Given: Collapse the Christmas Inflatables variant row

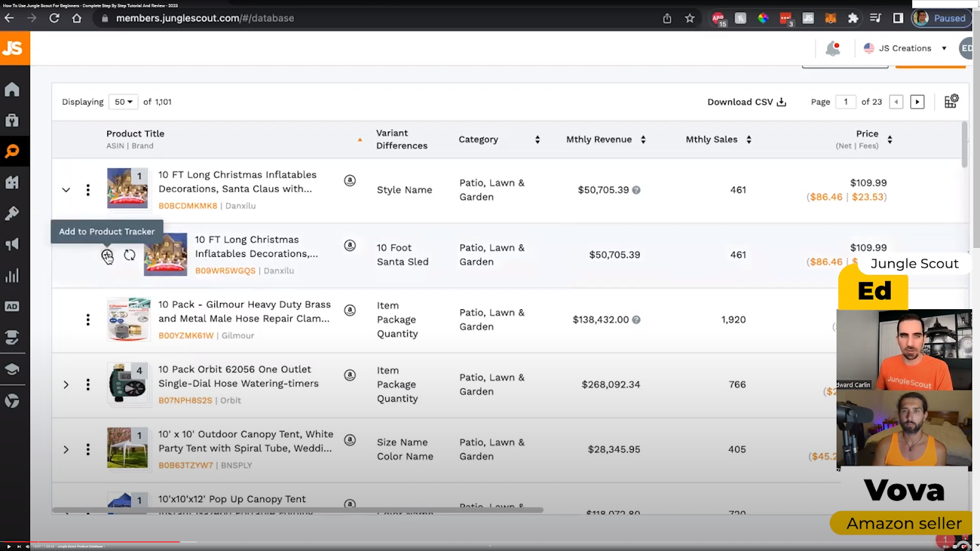Looking at the screenshot, I should [66, 190].
